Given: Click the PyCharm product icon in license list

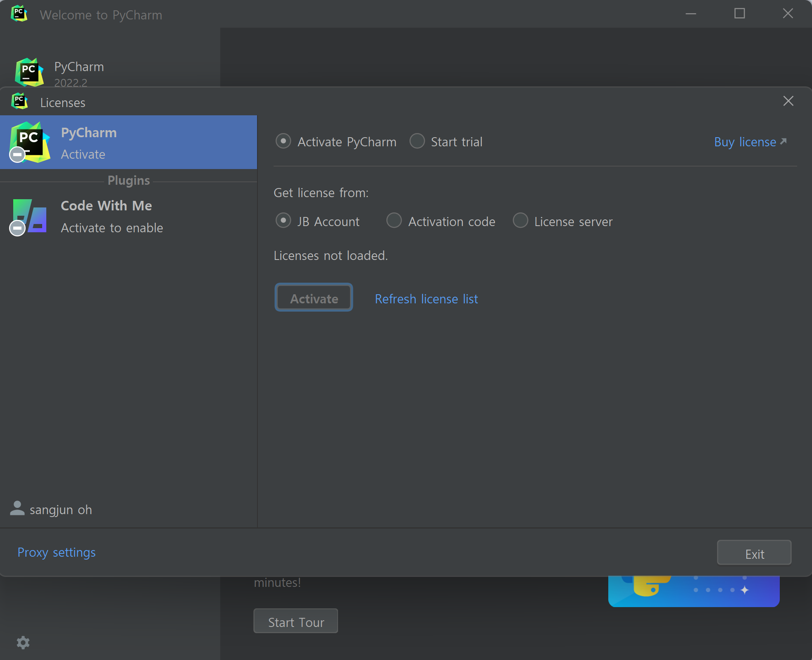Looking at the screenshot, I should 30,142.
